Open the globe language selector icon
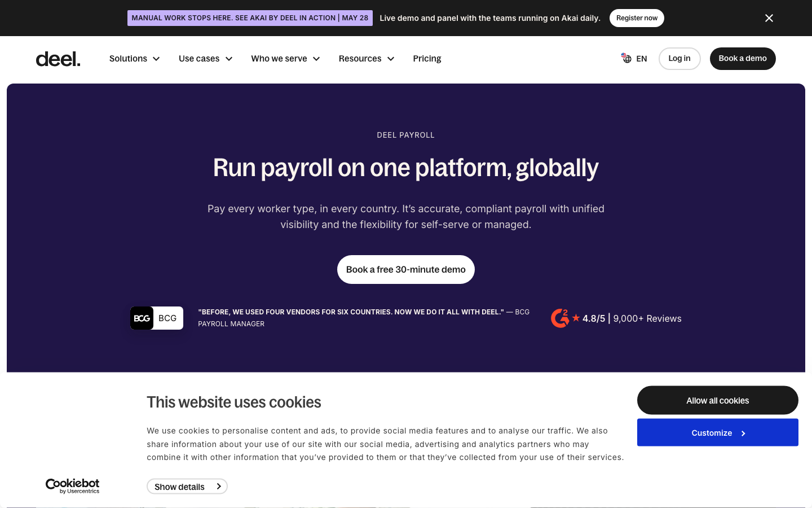The image size is (812, 508). click(x=626, y=58)
